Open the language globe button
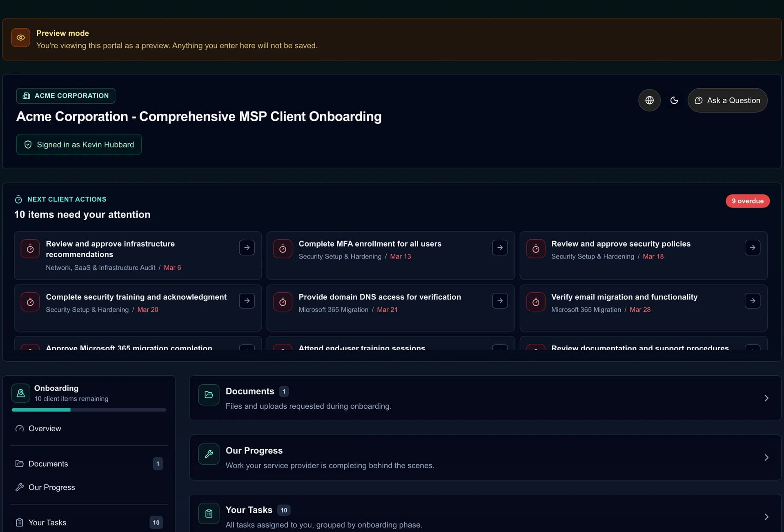This screenshot has width=784, height=532. tap(649, 100)
